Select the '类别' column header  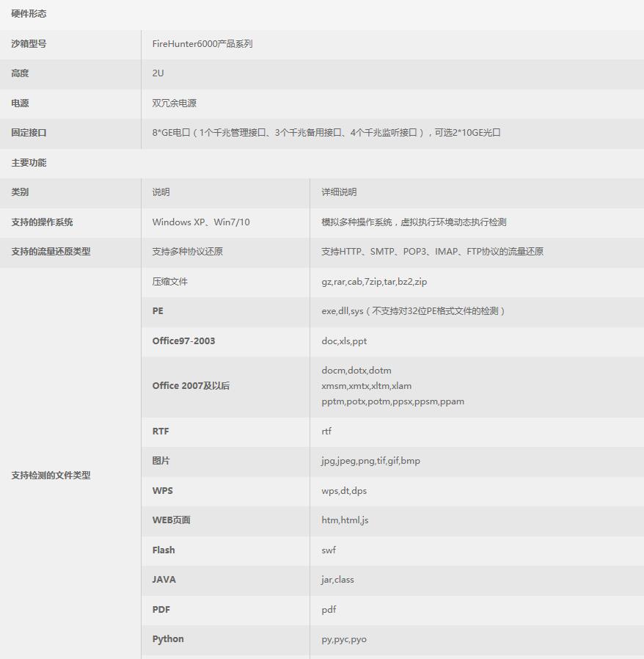coord(20,192)
